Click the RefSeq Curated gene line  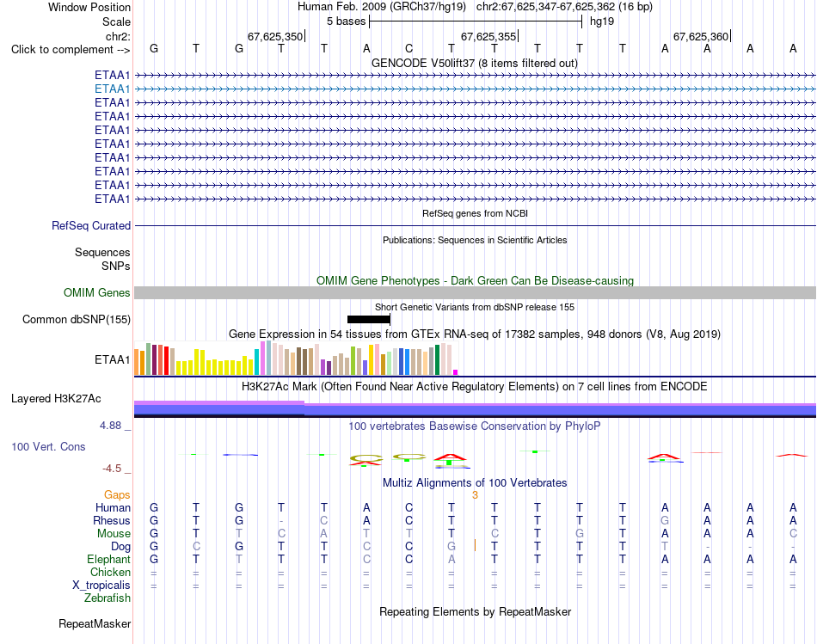point(475,225)
